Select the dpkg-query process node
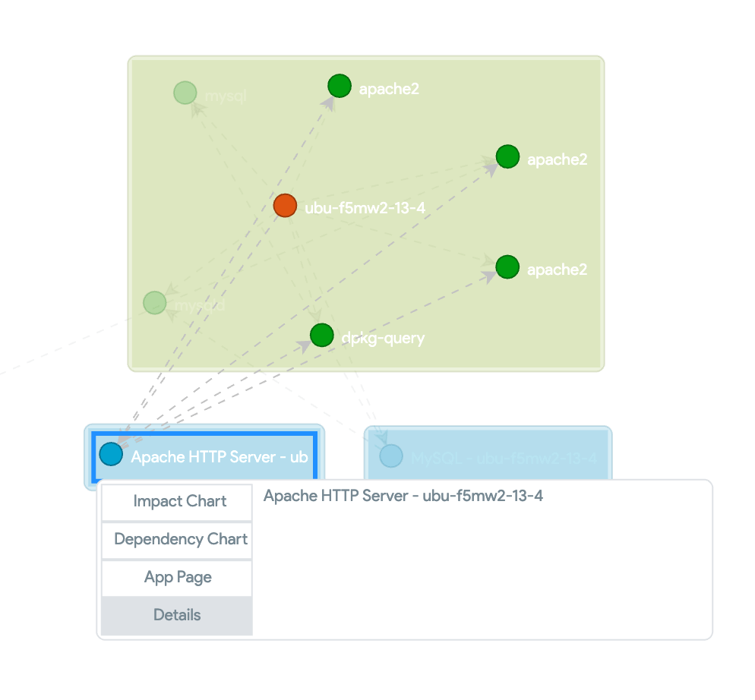This screenshot has height=700, width=755. click(321, 334)
